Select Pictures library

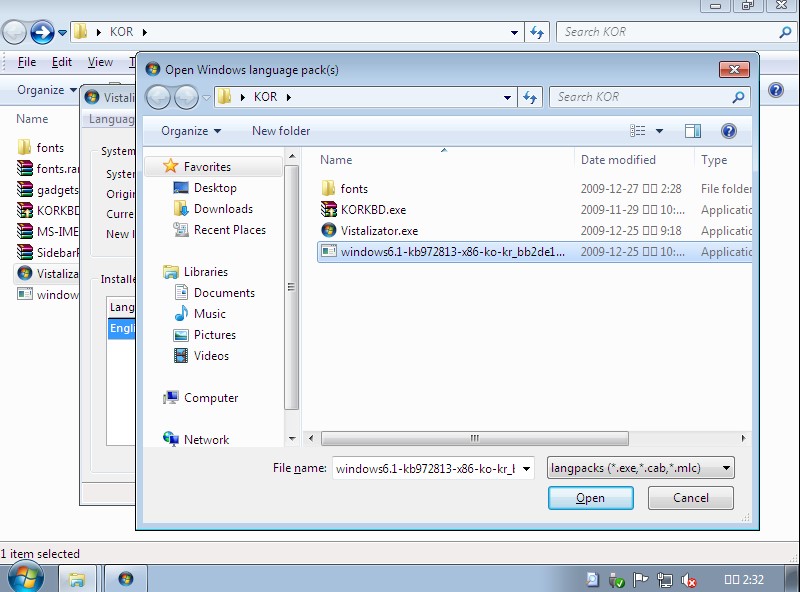(x=205, y=334)
